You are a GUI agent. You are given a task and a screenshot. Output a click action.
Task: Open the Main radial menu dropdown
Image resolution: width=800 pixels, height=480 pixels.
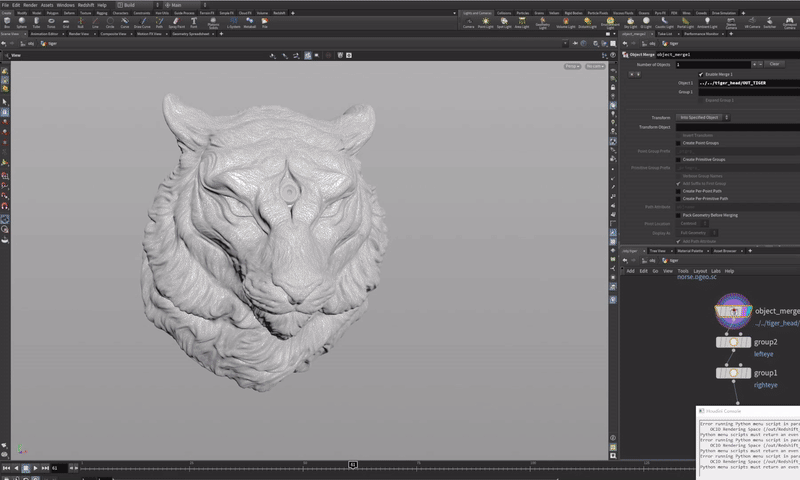[x=186, y=5]
